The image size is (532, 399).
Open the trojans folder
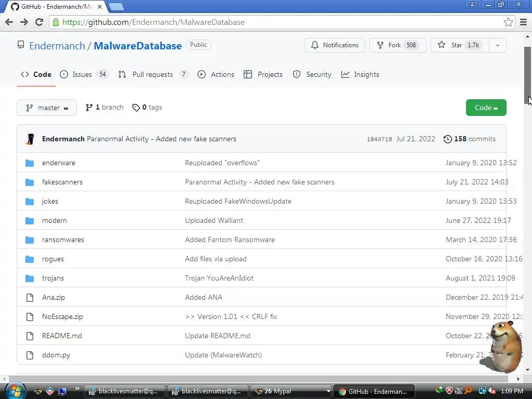53,278
